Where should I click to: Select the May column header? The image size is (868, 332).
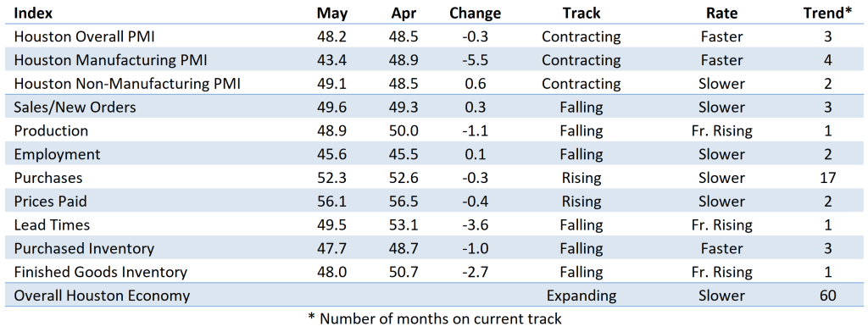(x=331, y=14)
